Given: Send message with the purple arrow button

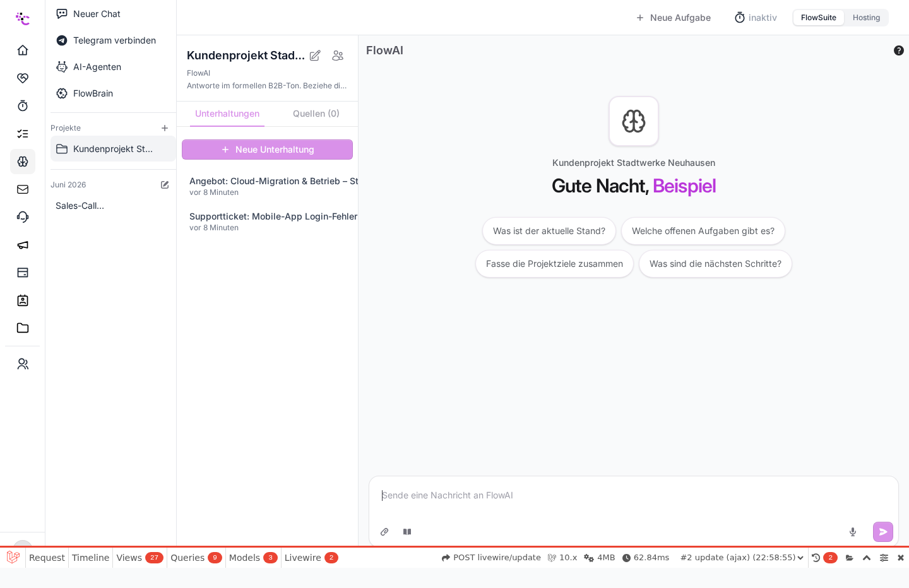Looking at the screenshot, I should [883, 532].
